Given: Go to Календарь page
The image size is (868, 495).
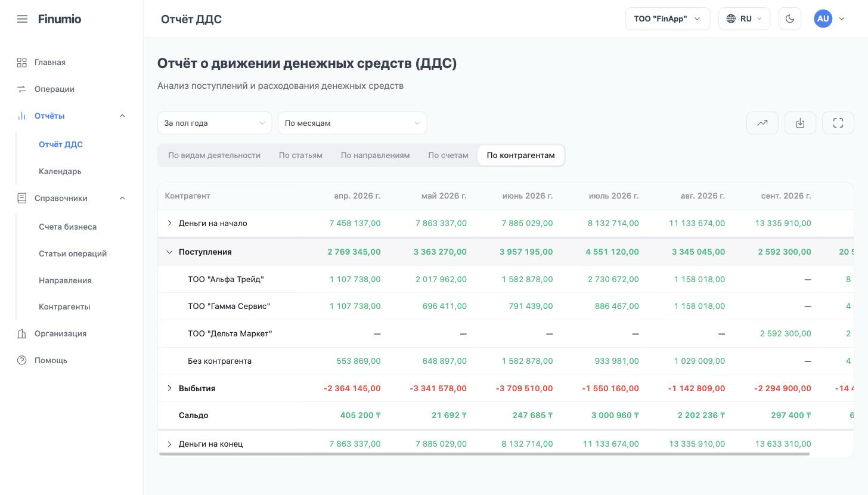Looking at the screenshot, I should pyautogui.click(x=60, y=171).
